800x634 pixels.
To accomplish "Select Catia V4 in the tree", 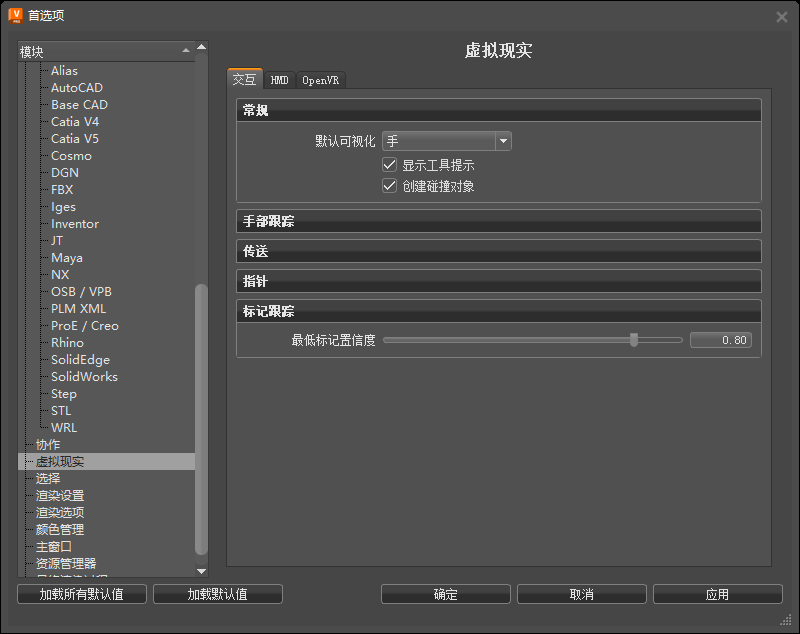I will [x=75, y=121].
